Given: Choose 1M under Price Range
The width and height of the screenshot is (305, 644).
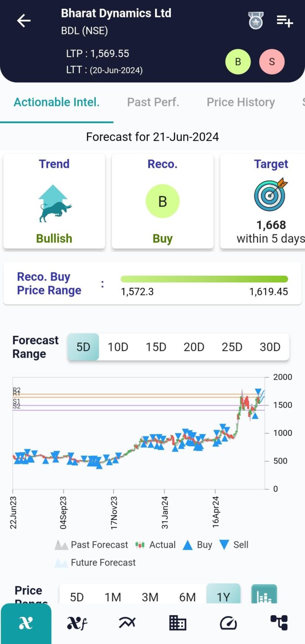Looking at the screenshot, I should click(x=114, y=597).
